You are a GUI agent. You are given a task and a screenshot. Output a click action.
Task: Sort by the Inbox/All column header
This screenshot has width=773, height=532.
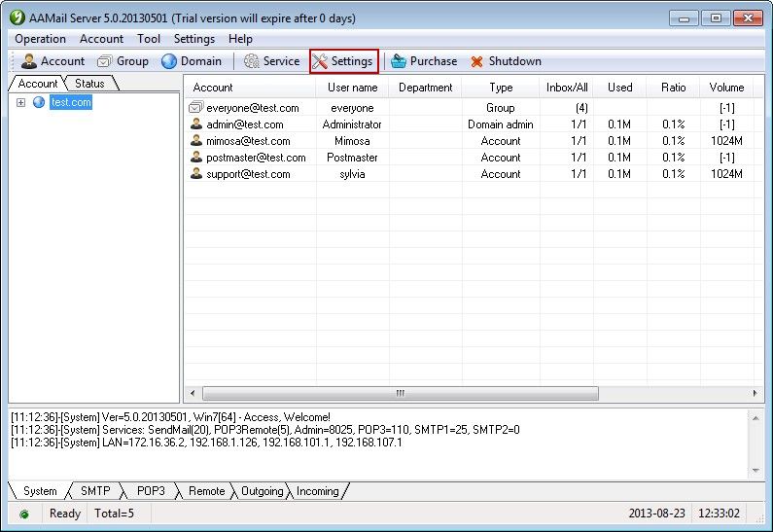(x=567, y=88)
